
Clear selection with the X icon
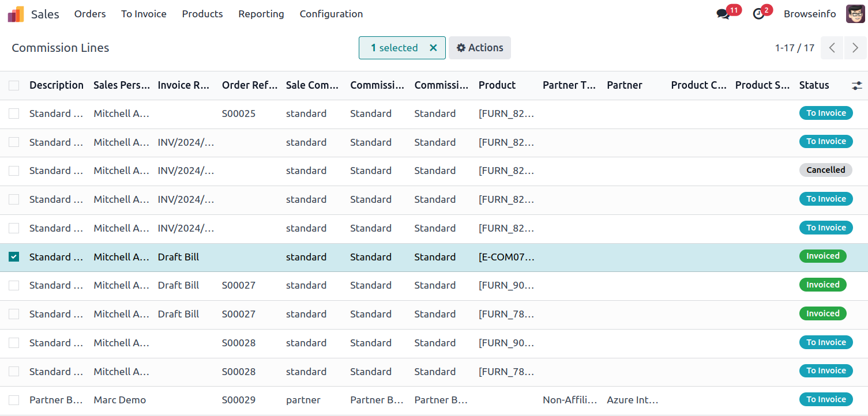point(433,48)
